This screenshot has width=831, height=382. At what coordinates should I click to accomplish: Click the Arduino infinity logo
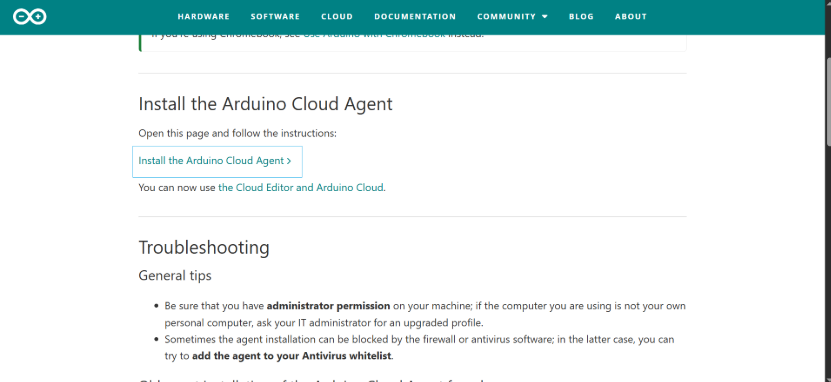tap(30, 16)
